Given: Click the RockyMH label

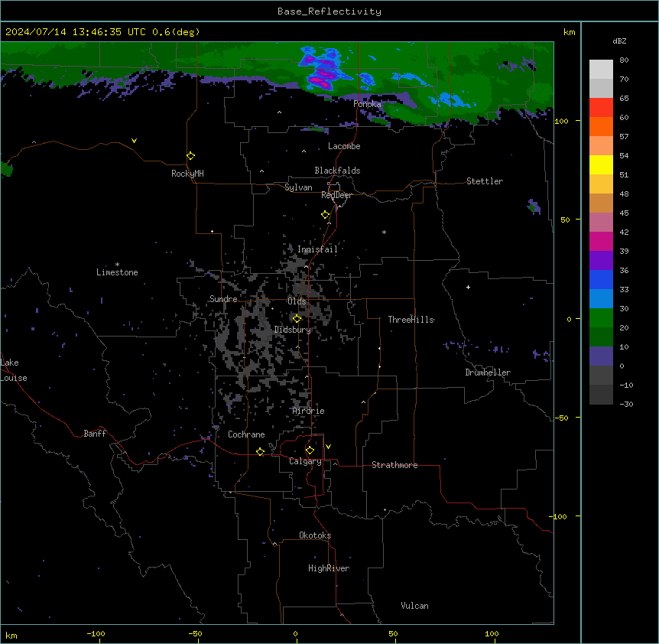Looking at the screenshot, I should (187, 174).
